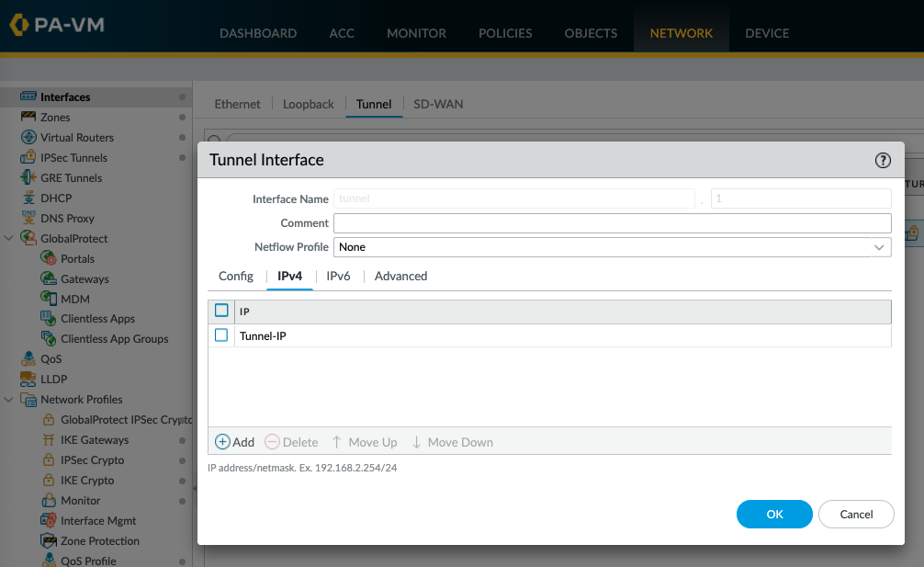Click the QoS Profile icon

tap(49, 560)
